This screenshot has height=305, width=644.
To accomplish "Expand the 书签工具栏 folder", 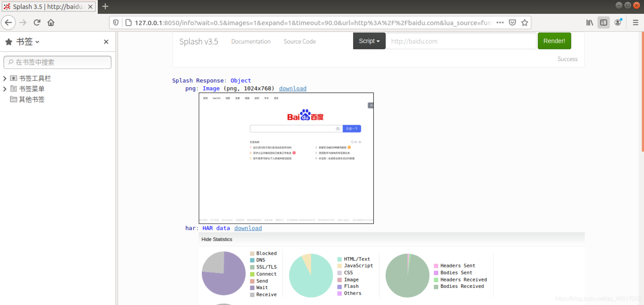I will pyautogui.click(x=5, y=79).
